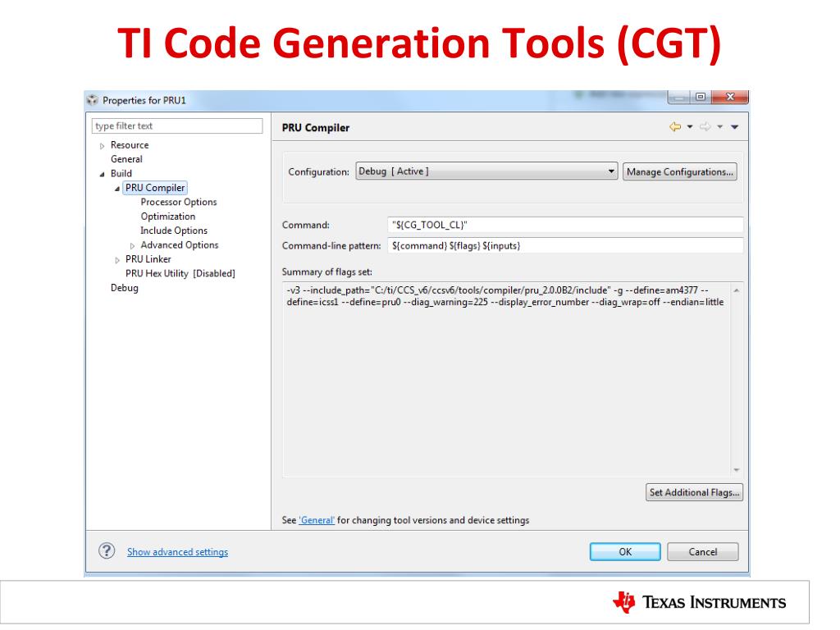Open Include Options page
The image size is (840, 630).
(174, 231)
